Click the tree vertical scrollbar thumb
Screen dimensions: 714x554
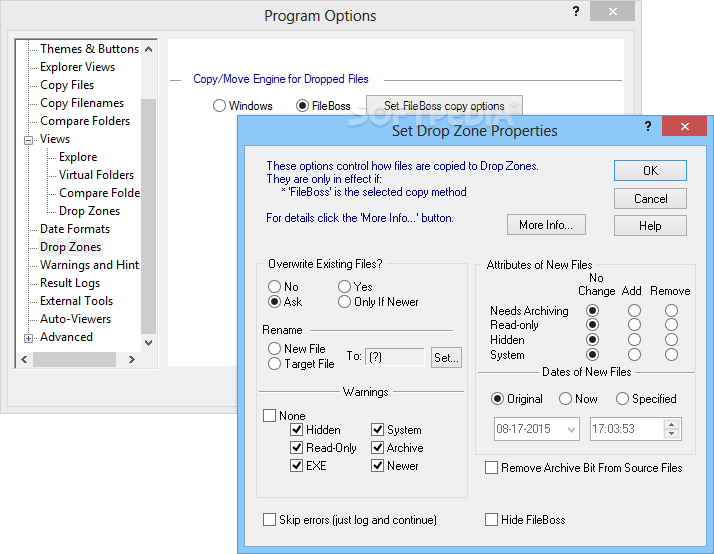[x=148, y=216]
